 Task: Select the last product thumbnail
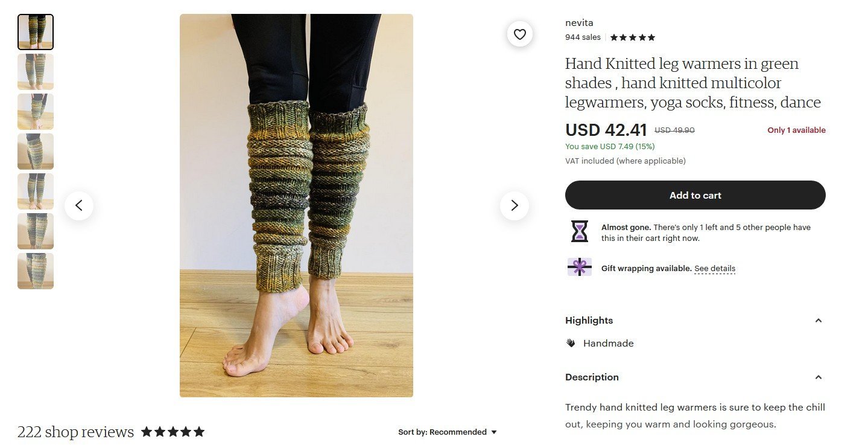tap(36, 271)
